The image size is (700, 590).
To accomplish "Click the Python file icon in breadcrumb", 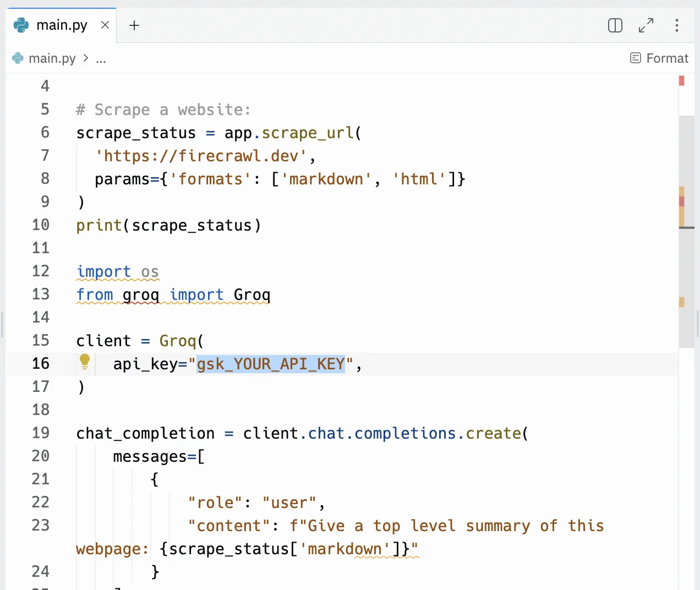I will (18, 58).
